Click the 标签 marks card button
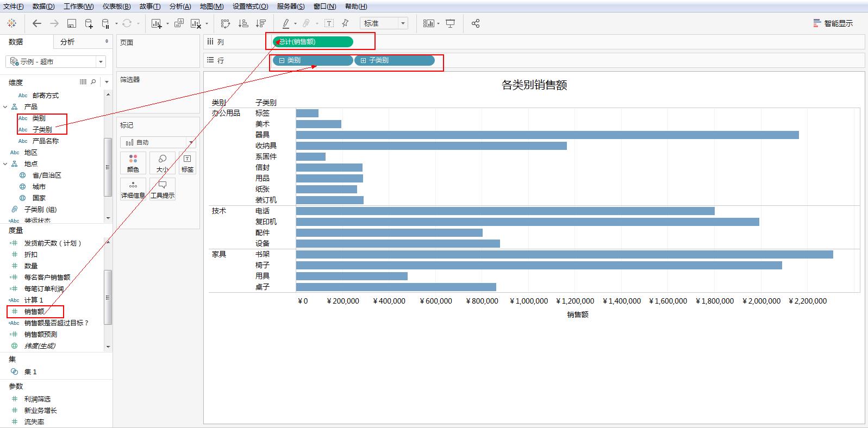 tap(188, 162)
